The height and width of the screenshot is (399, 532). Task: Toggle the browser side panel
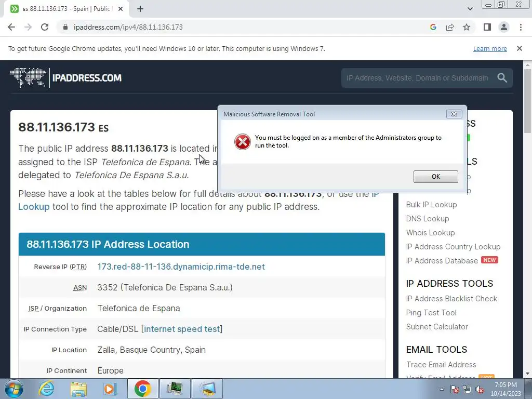pos(487,27)
